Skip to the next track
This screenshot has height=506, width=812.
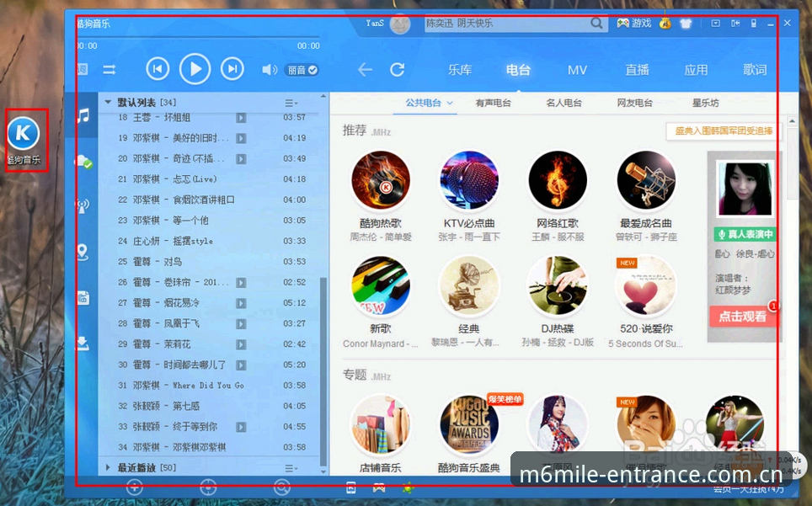232,69
